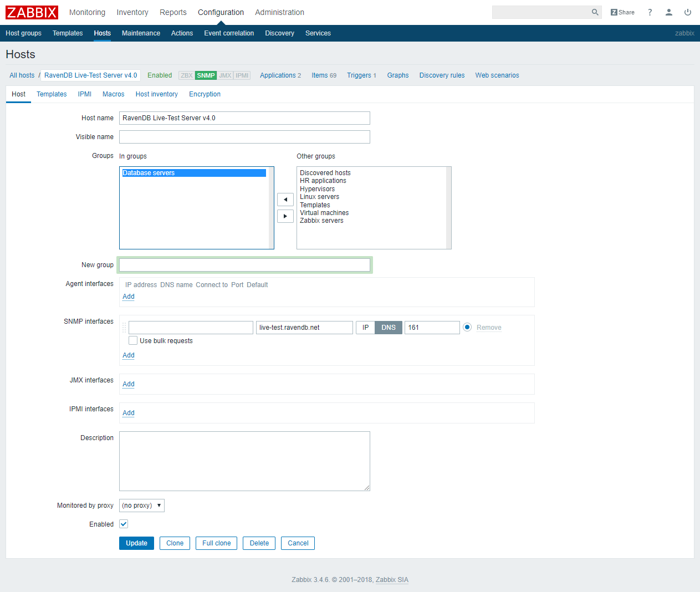The width and height of the screenshot is (700, 592).
Task: Click the SNMP availability badge
Action: [x=206, y=75]
